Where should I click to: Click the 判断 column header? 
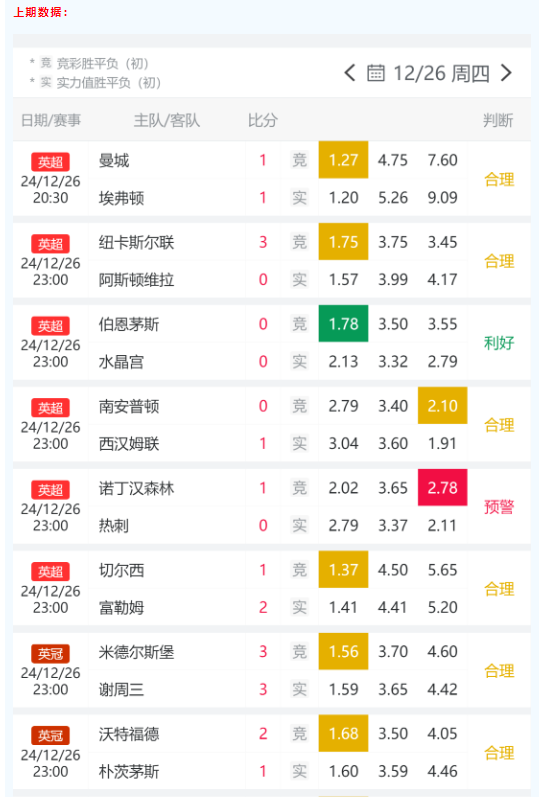[x=498, y=120]
